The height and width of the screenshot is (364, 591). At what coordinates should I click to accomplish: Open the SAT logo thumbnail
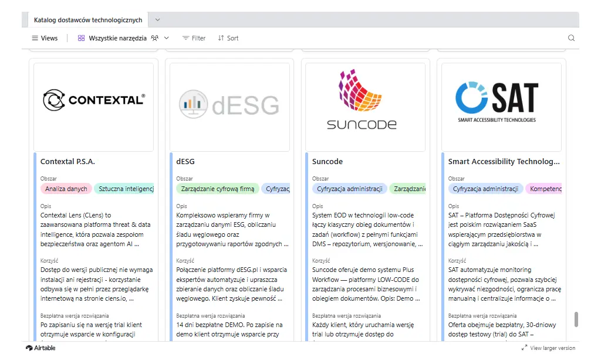pos(501,107)
